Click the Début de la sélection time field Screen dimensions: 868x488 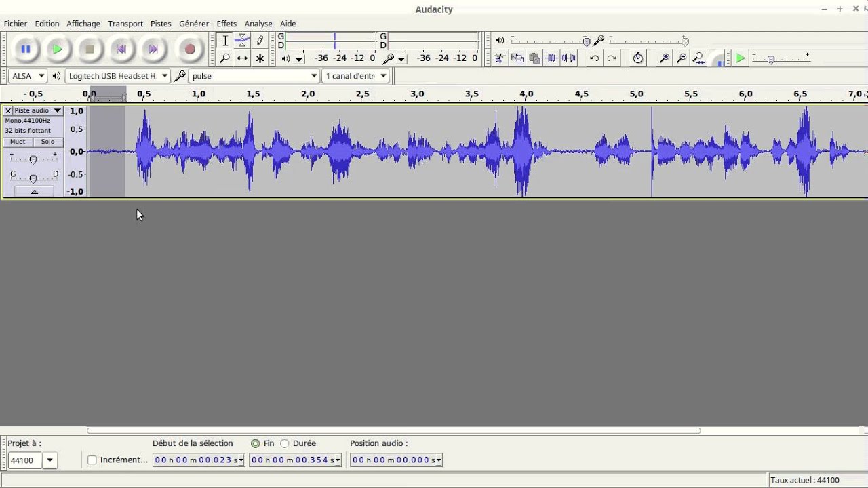coord(198,460)
